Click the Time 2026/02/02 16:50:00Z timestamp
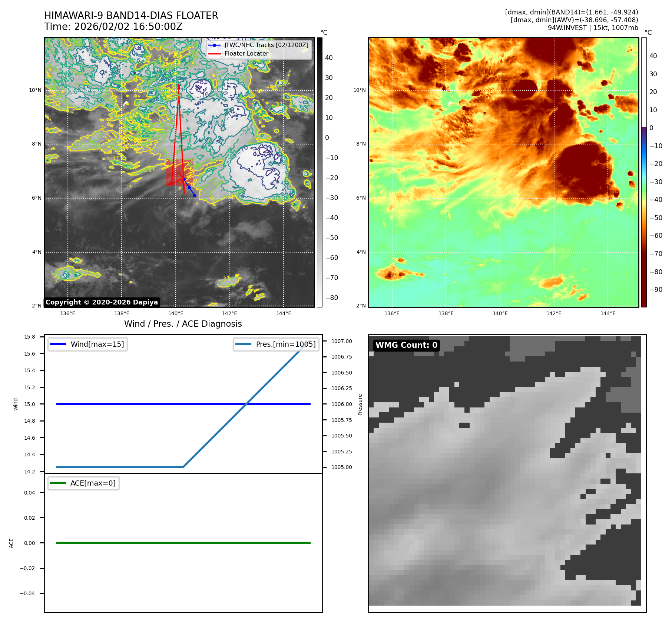This screenshot has height=626, width=672. (x=113, y=27)
